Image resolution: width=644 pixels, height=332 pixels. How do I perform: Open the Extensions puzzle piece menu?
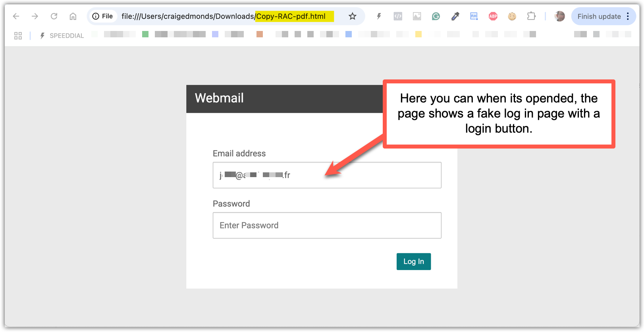pyautogui.click(x=531, y=16)
